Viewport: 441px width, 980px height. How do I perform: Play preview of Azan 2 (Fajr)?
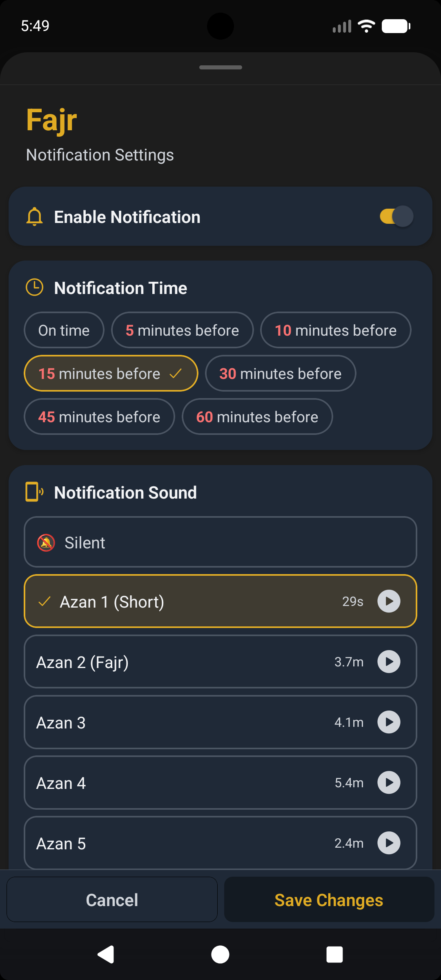tap(389, 661)
